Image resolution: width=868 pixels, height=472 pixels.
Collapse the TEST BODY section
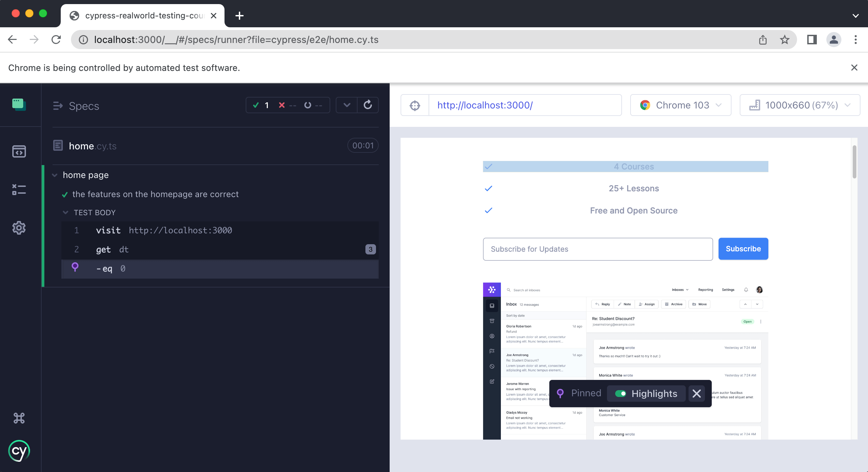coord(66,212)
